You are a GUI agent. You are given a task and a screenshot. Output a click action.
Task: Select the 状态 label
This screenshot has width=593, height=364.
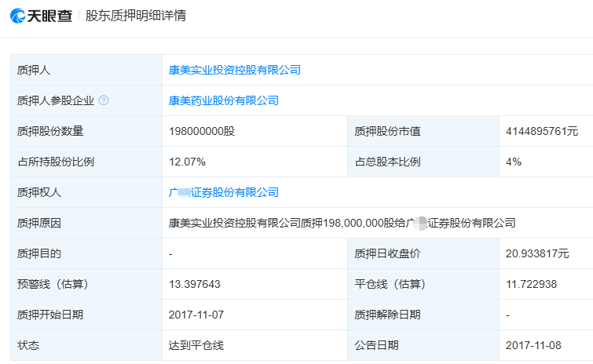click(x=28, y=345)
